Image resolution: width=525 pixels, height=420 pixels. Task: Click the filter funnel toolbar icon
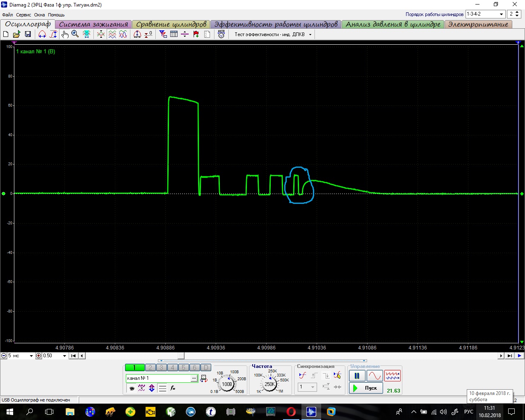(163, 34)
